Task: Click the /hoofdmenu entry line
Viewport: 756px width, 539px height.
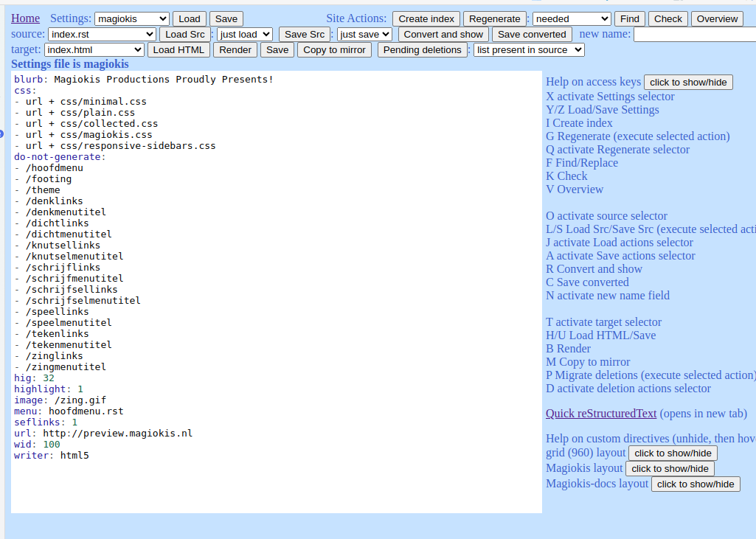Action: pyautogui.click(x=49, y=168)
